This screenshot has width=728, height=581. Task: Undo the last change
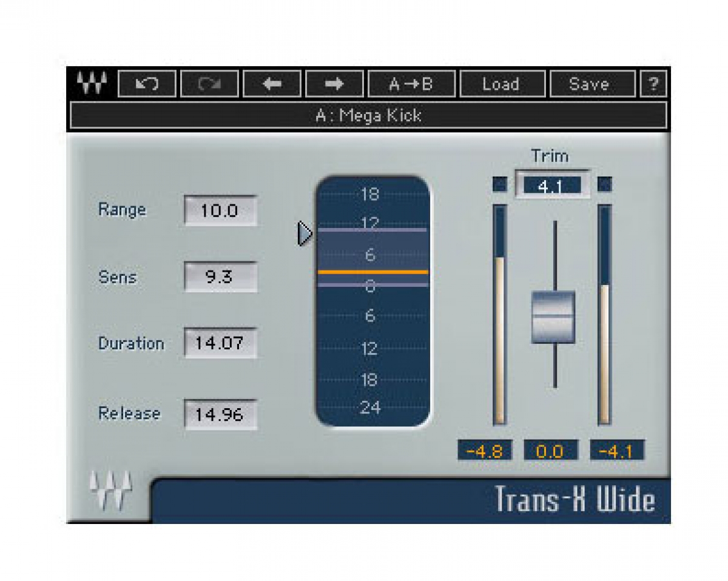click(147, 84)
